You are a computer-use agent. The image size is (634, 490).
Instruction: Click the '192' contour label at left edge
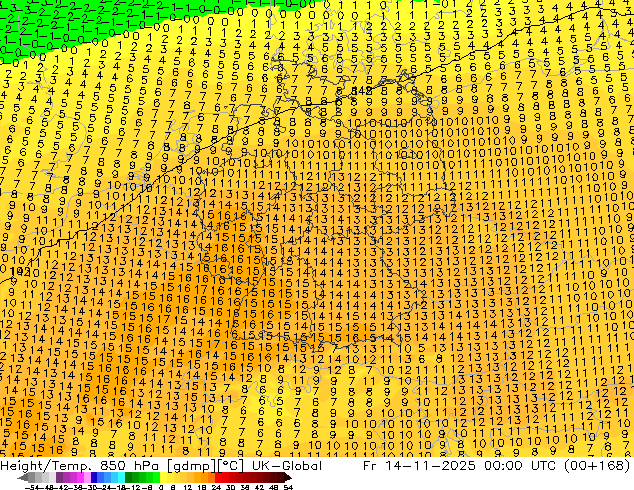19,272
